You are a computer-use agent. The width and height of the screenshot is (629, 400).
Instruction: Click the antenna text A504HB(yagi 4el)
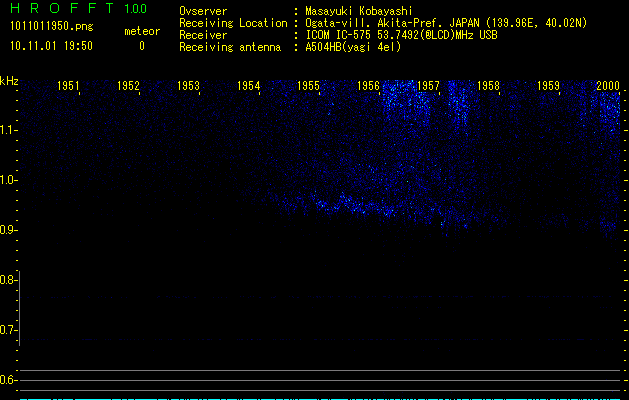coord(353,47)
